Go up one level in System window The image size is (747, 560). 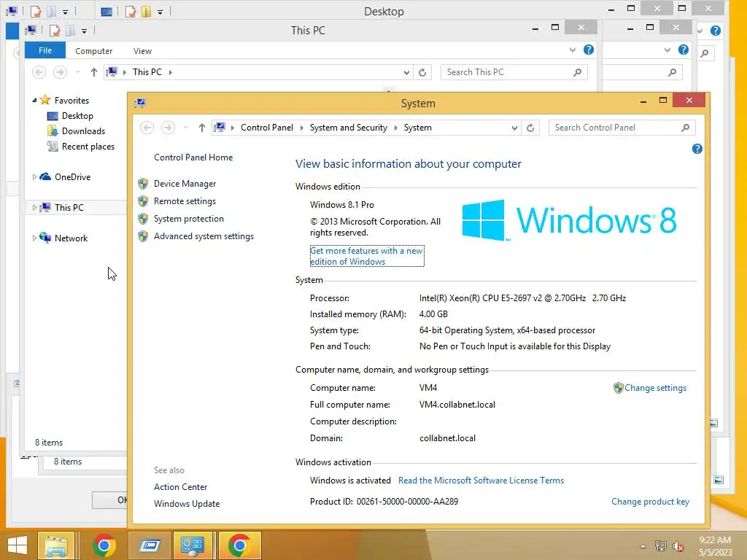(201, 128)
